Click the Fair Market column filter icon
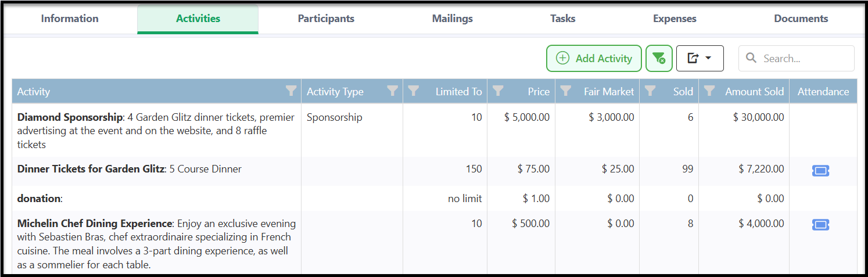 (x=565, y=91)
